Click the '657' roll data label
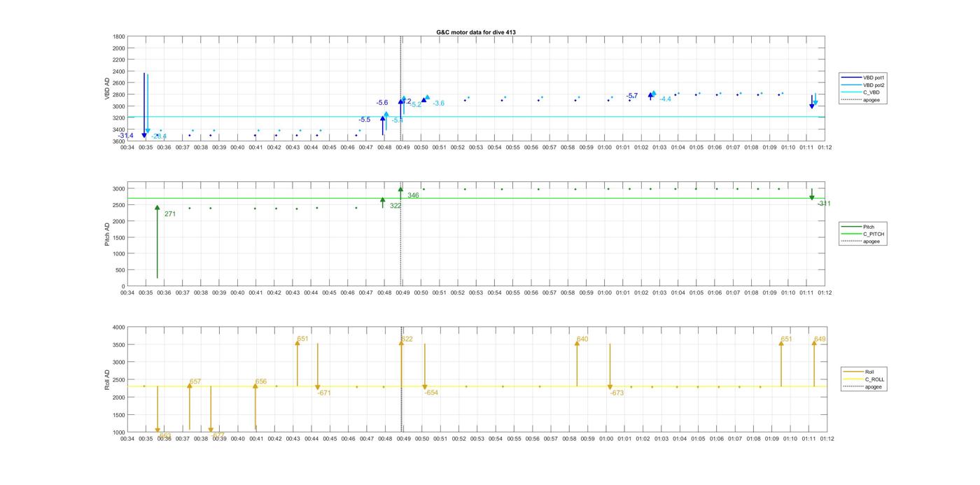 [x=195, y=382]
